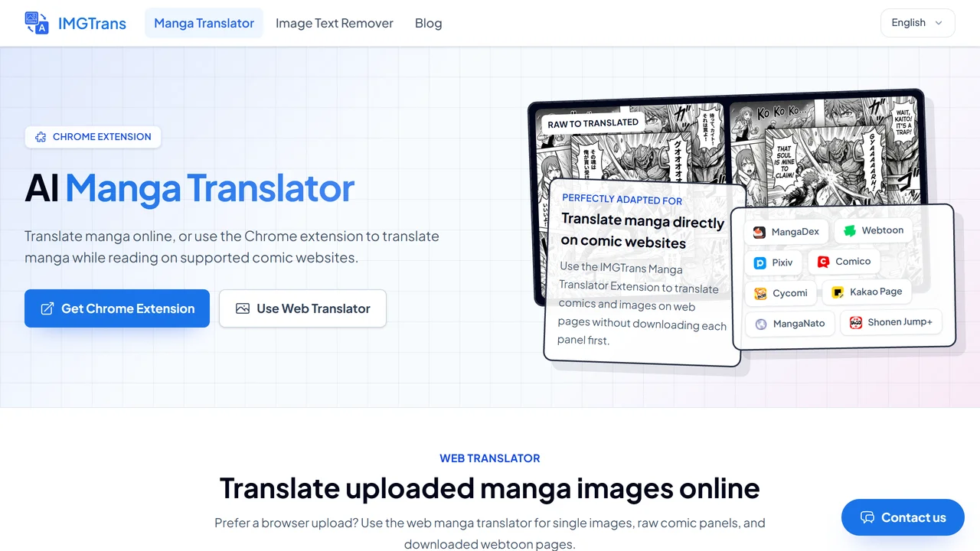Click the Shonen Jump+ icon
The width and height of the screenshot is (980, 551).
856,322
